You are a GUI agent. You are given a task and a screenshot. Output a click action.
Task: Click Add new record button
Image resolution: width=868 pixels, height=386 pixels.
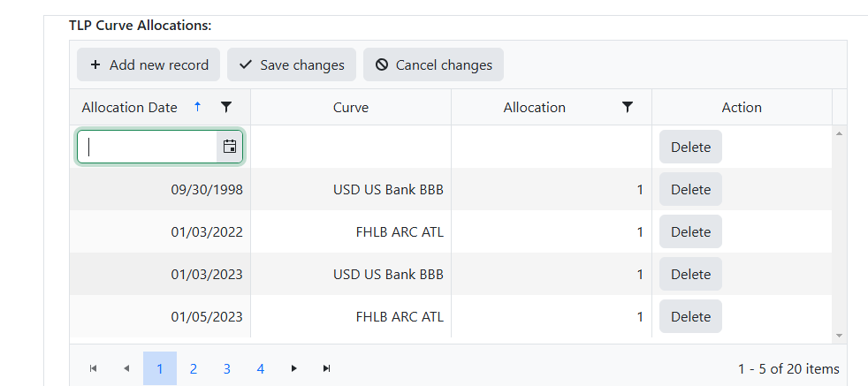point(148,64)
